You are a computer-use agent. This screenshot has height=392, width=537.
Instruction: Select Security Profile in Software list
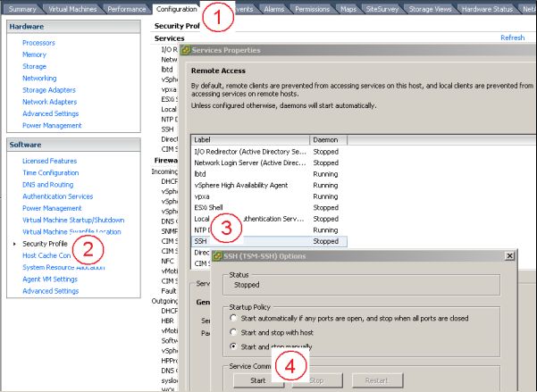pyautogui.click(x=45, y=244)
